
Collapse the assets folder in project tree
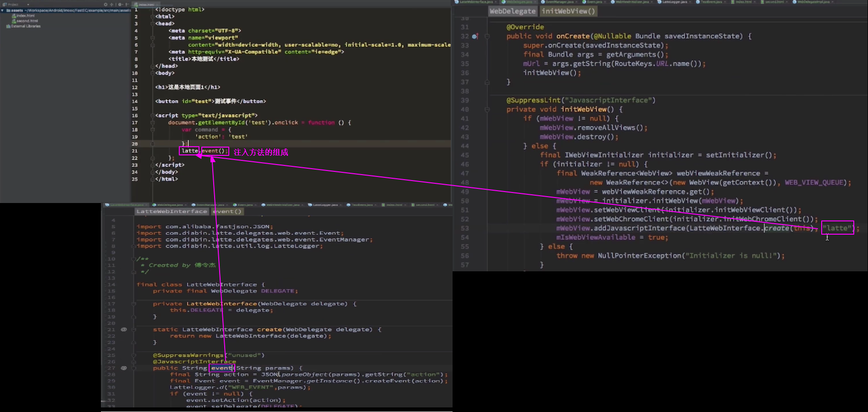click(x=2, y=10)
